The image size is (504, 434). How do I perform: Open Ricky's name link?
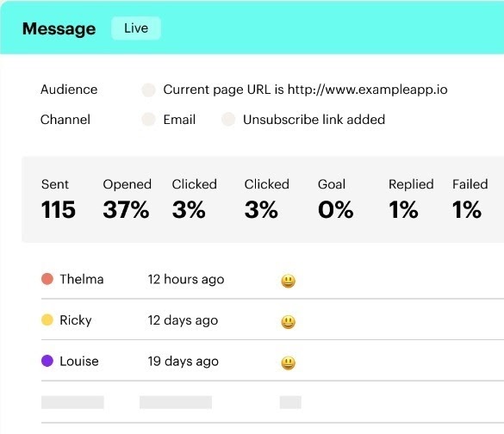click(x=76, y=320)
